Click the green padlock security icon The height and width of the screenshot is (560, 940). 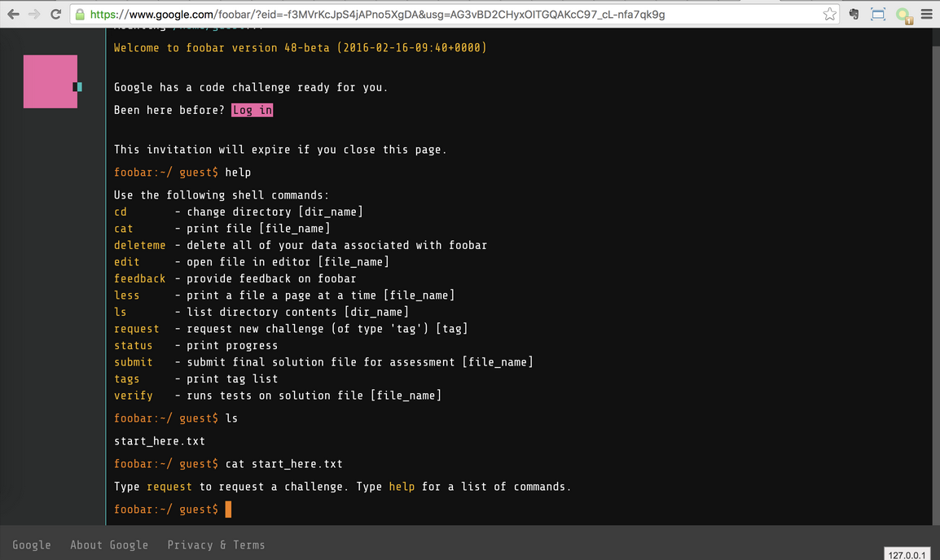[x=80, y=15]
